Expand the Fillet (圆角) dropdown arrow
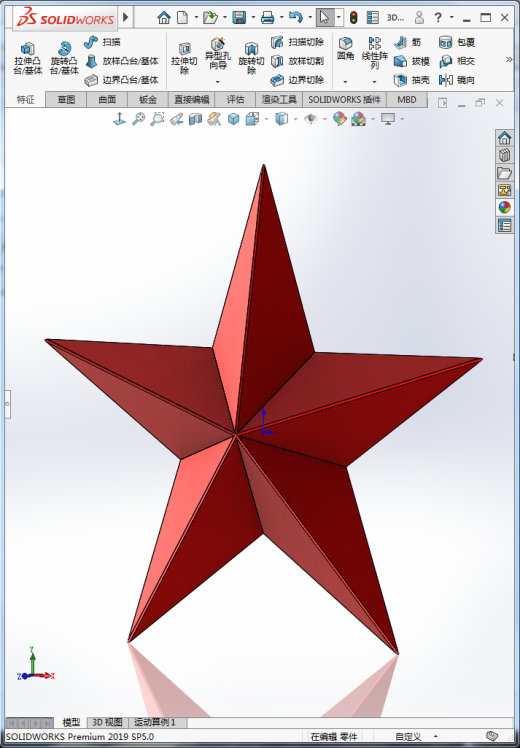This screenshot has width=520, height=748. 345,82
